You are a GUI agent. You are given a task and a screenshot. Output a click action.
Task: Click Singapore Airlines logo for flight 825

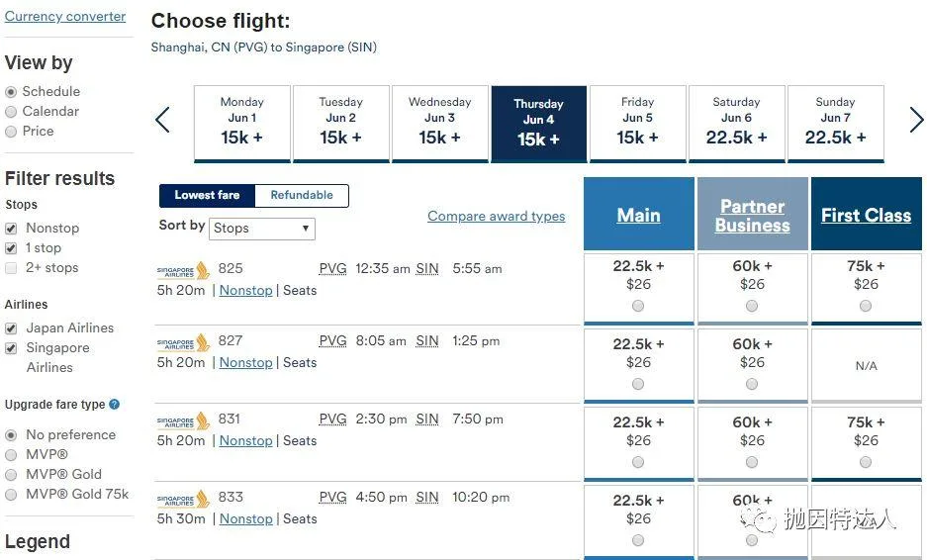click(x=183, y=271)
